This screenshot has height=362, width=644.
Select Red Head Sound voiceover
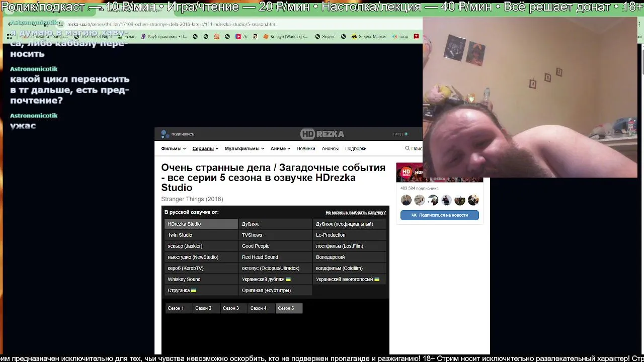275,257
